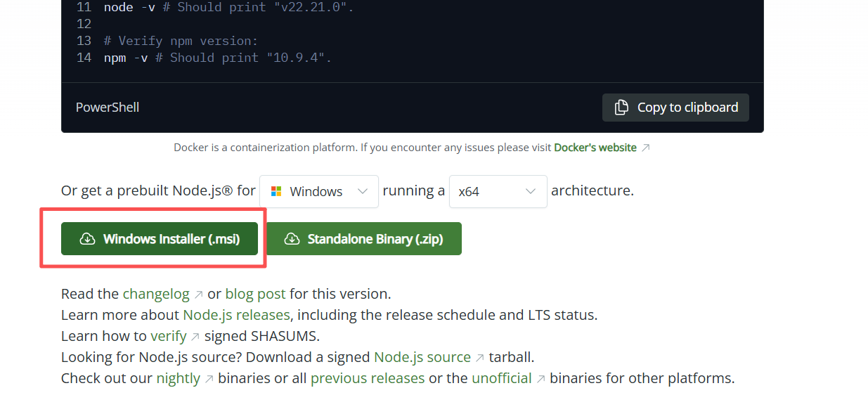Click external arrow icon after changelog
This screenshot has height=407, width=868.
[x=199, y=295]
